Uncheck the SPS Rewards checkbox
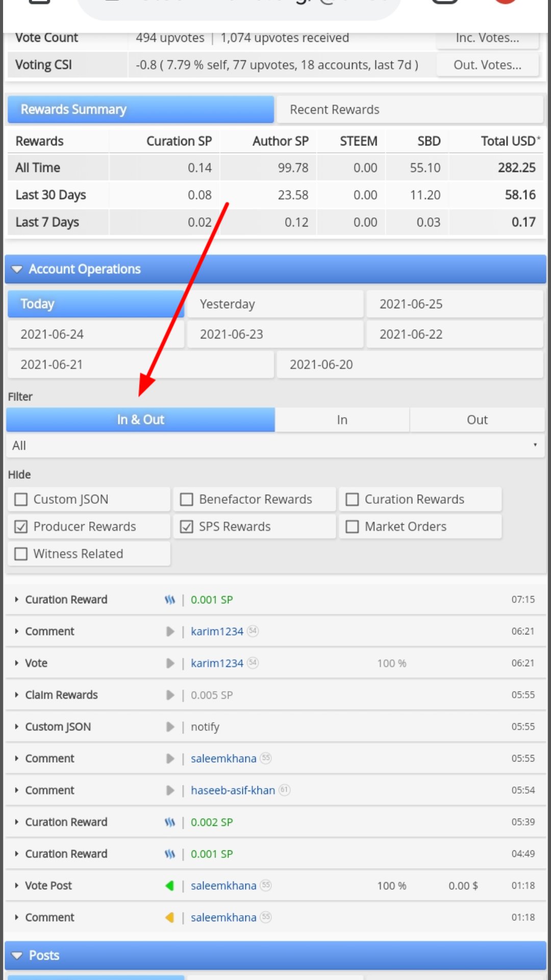 [187, 527]
